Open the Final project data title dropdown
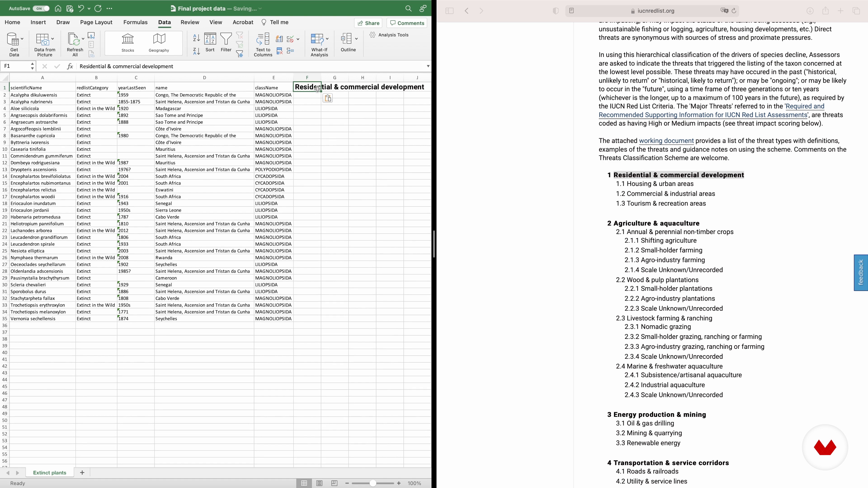 [260, 9]
